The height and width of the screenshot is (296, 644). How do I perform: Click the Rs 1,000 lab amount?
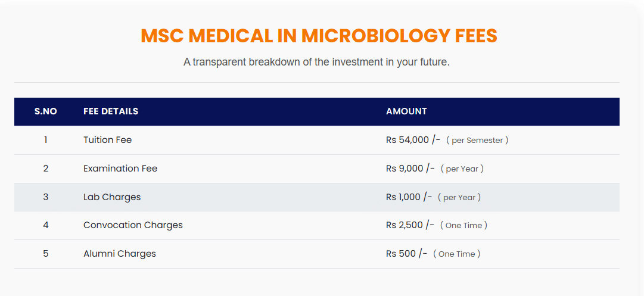pyautogui.click(x=409, y=197)
